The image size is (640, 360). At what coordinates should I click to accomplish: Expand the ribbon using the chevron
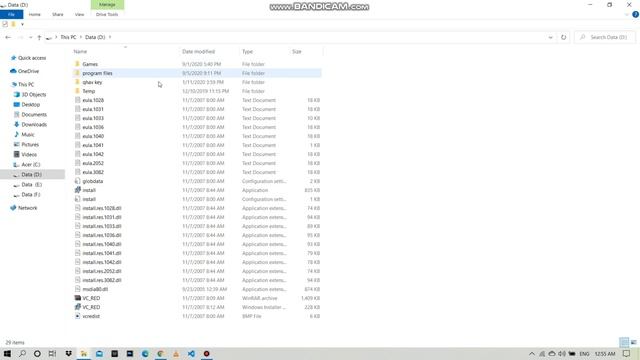[x=627, y=14]
